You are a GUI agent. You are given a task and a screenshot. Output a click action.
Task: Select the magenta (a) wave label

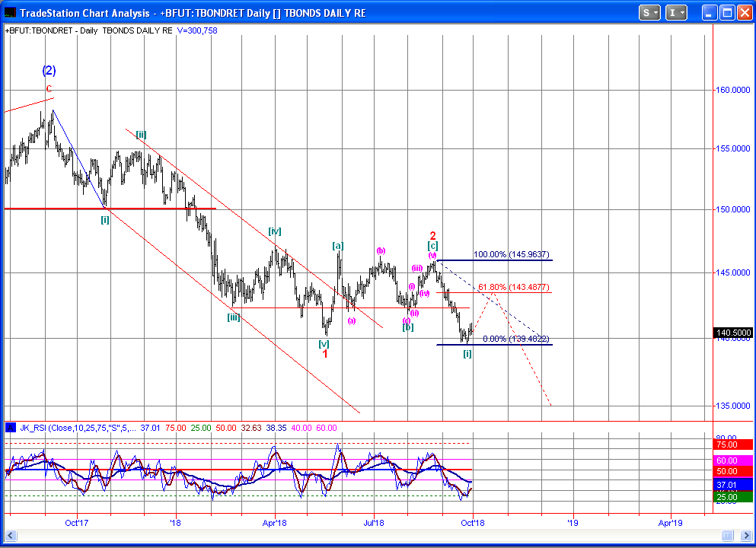click(352, 320)
